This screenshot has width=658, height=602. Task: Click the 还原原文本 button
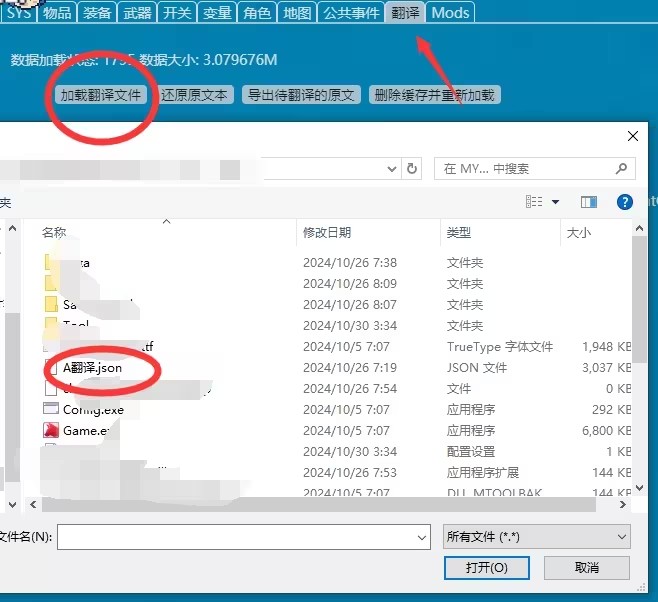[194, 95]
